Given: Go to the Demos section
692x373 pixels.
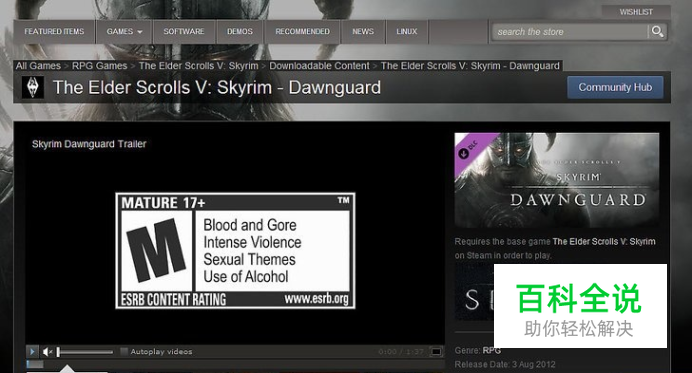Looking at the screenshot, I should (x=240, y=32).
